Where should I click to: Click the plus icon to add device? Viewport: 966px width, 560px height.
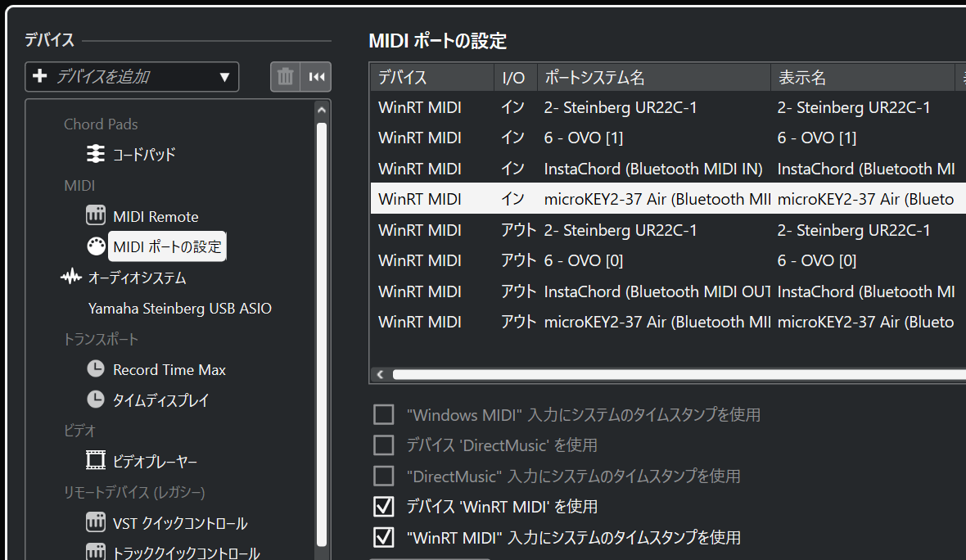click(40, 76)
